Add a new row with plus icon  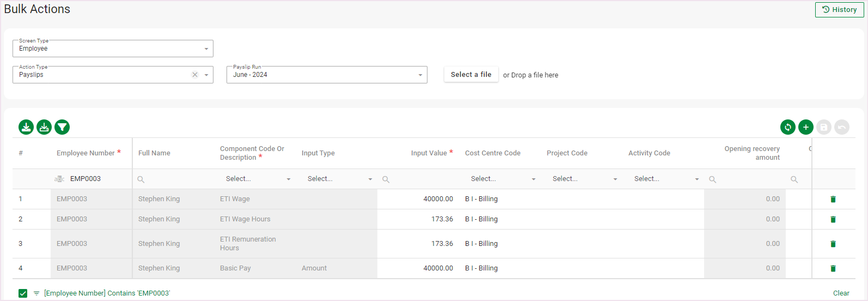805,127
